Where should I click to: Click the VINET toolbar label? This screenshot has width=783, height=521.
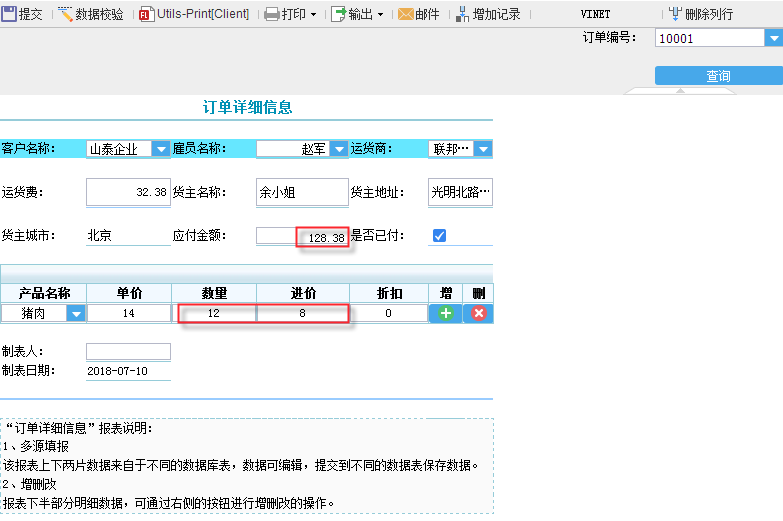pyautogui.click(x=595, y=14)
